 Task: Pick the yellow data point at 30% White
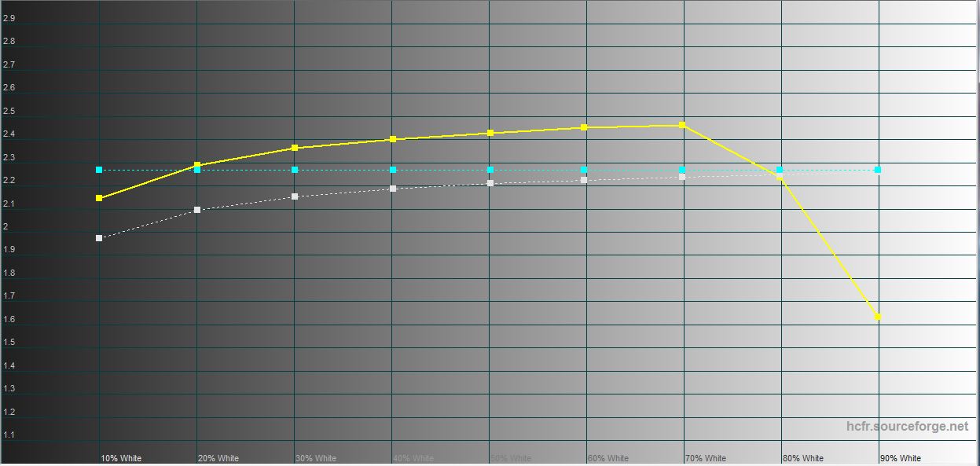tap(295, 148)
